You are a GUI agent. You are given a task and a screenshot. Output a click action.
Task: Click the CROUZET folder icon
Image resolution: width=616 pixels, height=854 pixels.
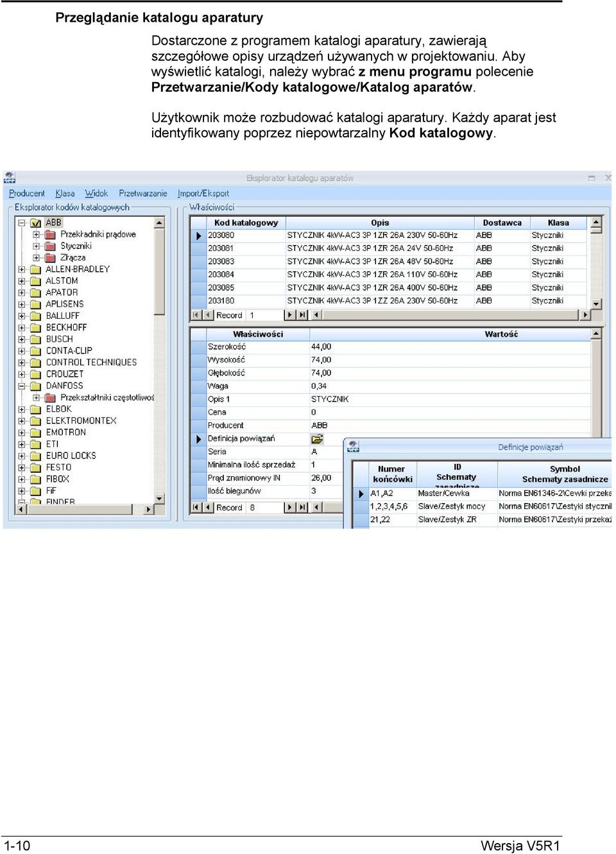[36, 374]
